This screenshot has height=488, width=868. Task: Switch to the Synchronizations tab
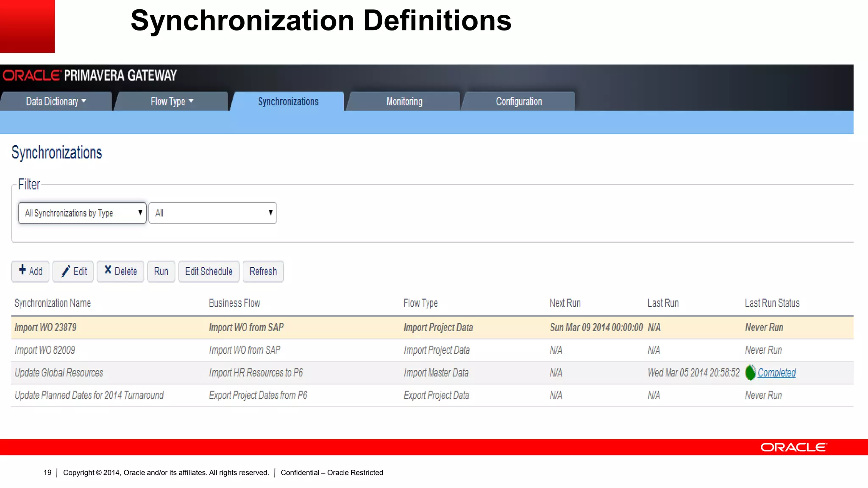point(288,101)
